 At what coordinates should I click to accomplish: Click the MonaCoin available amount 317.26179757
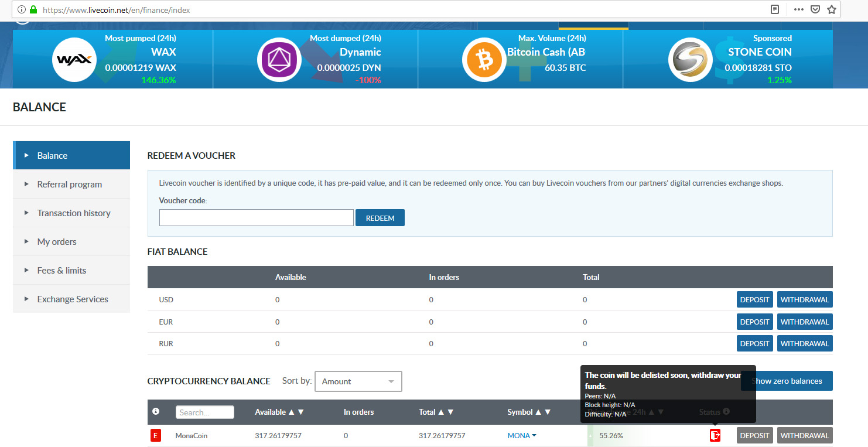pos(278,435)
